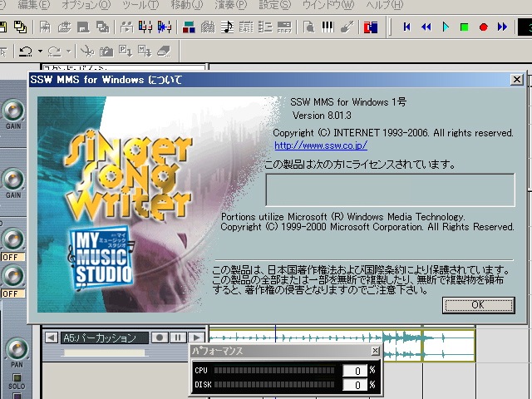Jump to start with the rewind-to-beginning button

[x=407, y=27]
